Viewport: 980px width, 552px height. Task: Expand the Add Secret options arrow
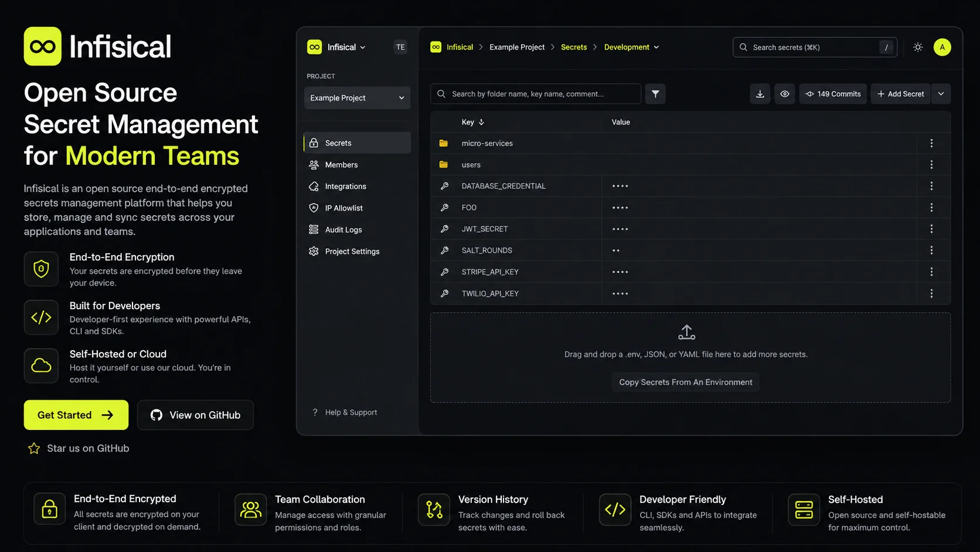(x=941, y=94)
